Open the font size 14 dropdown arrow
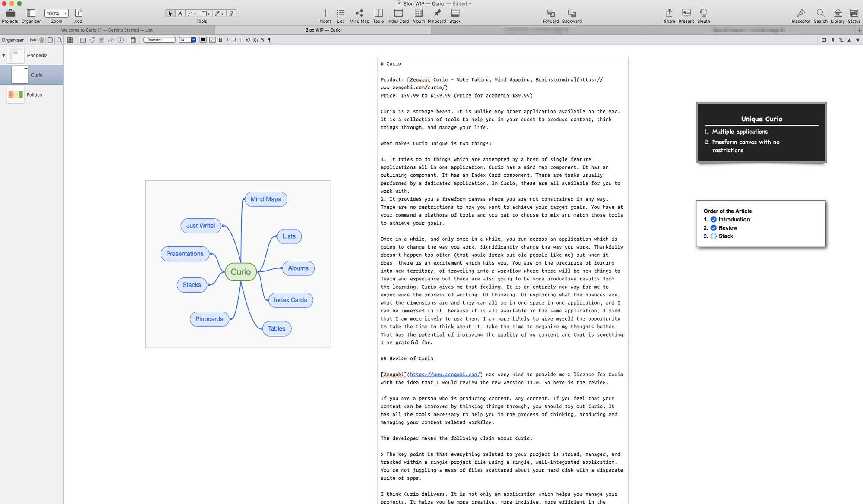Image resolution: width=863 pixels, height=504 pixels. click(193, 40)
